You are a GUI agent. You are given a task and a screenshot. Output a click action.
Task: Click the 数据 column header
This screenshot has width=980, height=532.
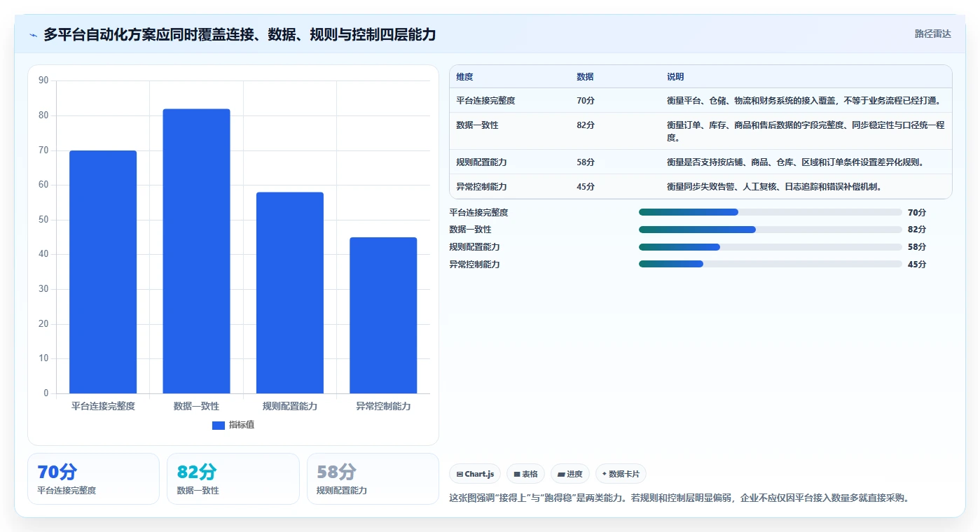point(585,77)
